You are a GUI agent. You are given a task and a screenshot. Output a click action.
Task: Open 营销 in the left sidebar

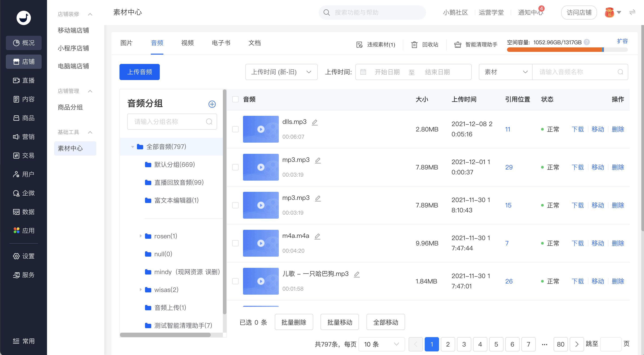click(24, 137)
